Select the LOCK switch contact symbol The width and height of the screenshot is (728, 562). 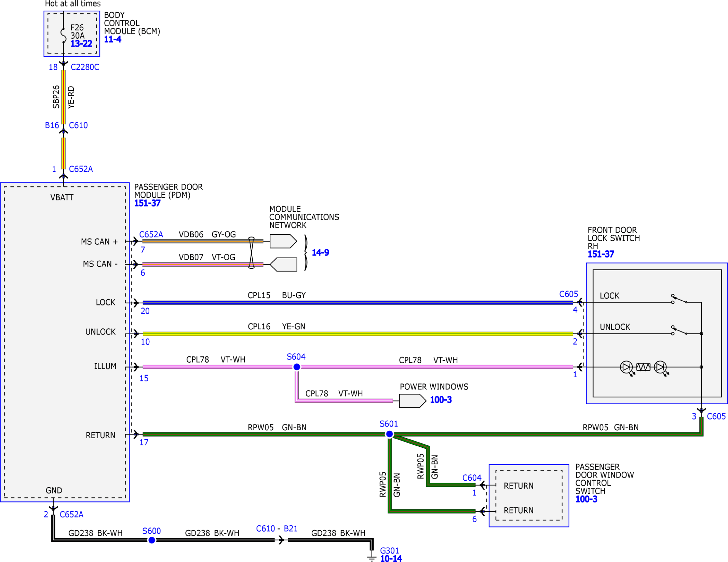coord(679,299)
